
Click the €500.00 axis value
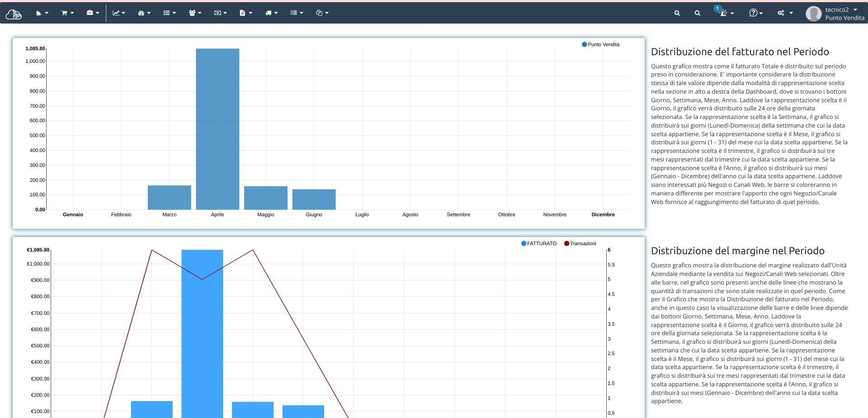coord(40,346)
